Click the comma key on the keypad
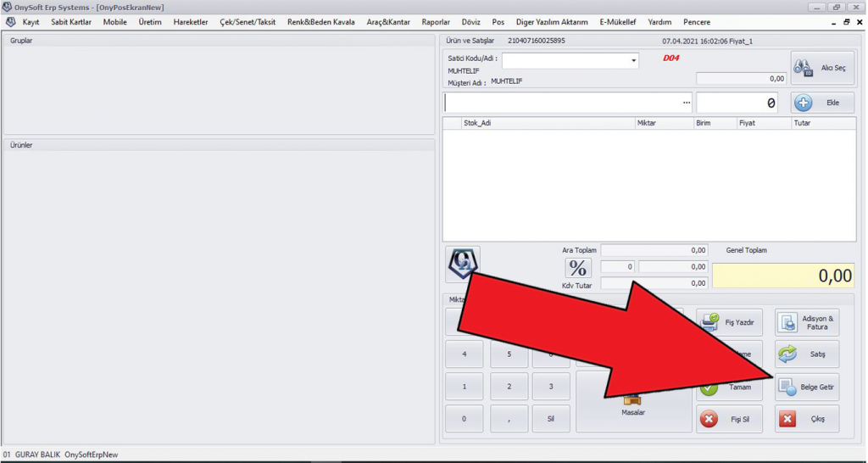868x463 pixels. click(x=509, y=419)
